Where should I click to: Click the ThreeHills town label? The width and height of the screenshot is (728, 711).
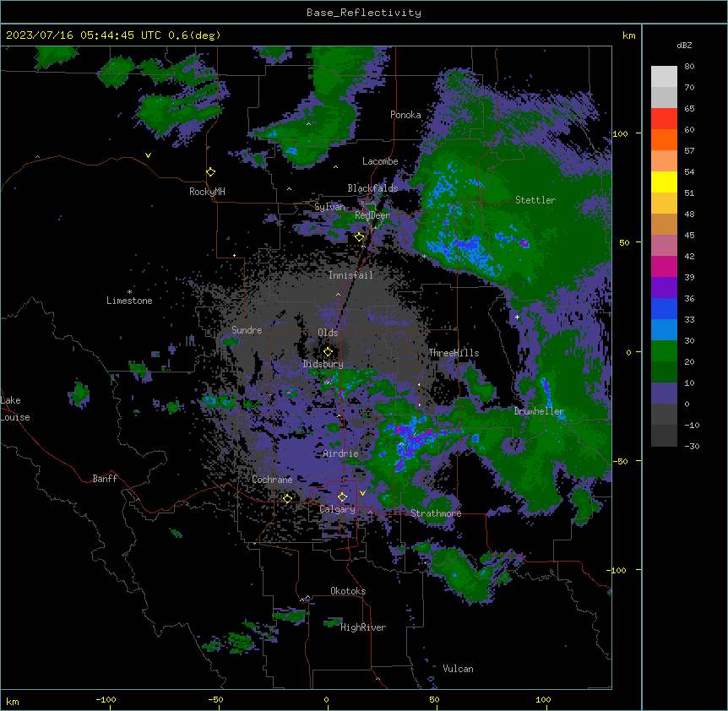point(454,353)
